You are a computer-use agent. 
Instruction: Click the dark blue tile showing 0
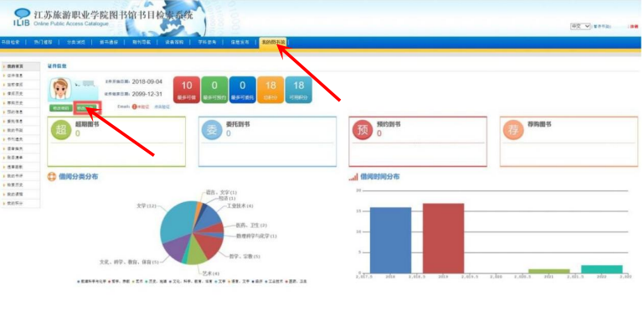(243, 90)
